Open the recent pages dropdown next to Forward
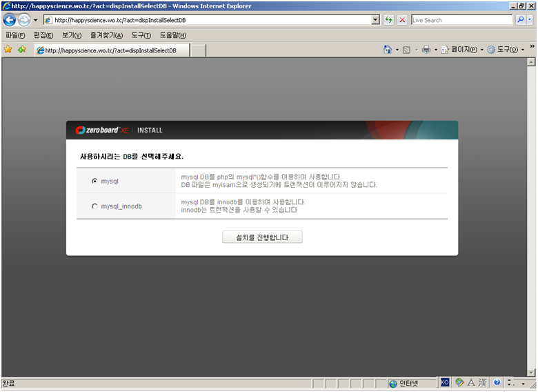 pos(35,20)
